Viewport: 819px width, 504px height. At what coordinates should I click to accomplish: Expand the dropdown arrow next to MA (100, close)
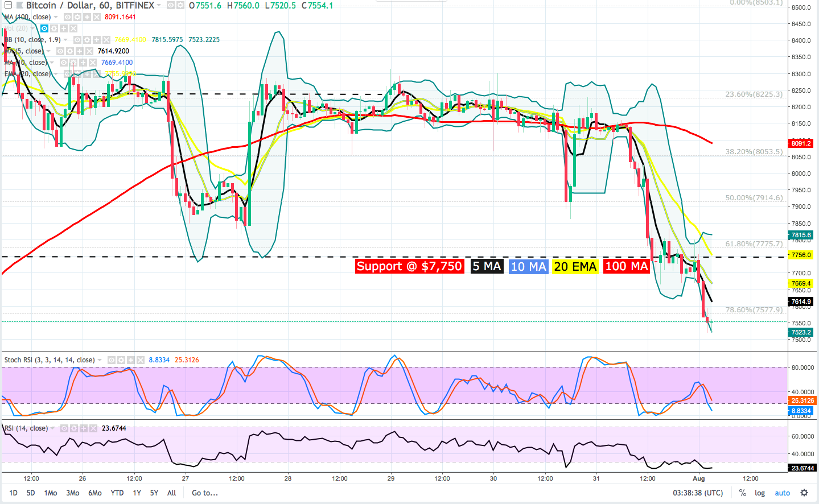click(55, 17)
